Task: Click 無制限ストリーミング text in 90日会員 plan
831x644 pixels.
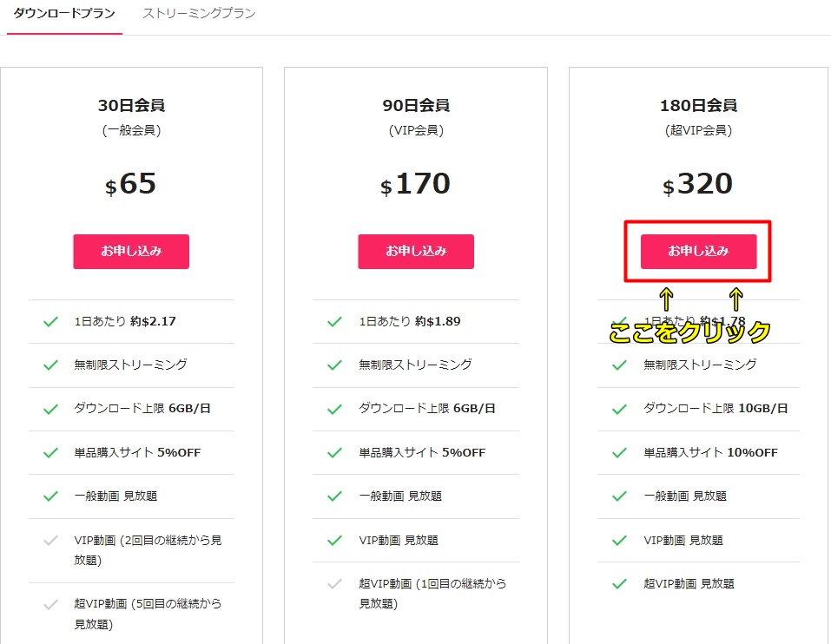Action: 415,365
